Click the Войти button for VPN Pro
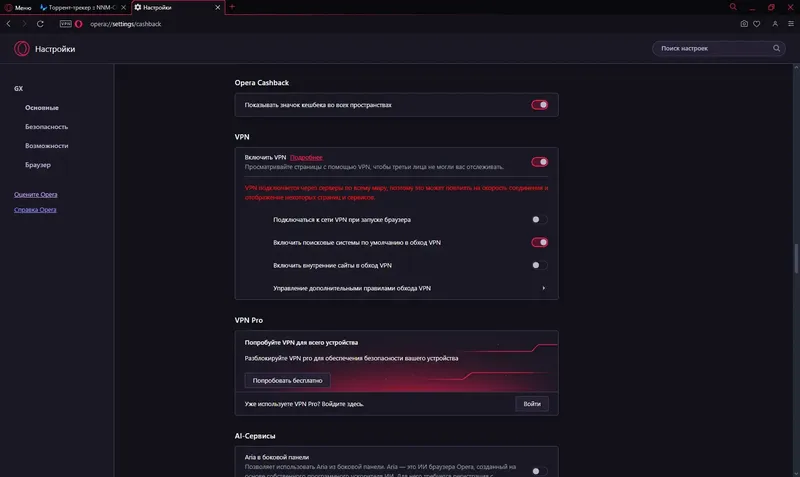This screenshot has width=800, height=477. (532, 404)
